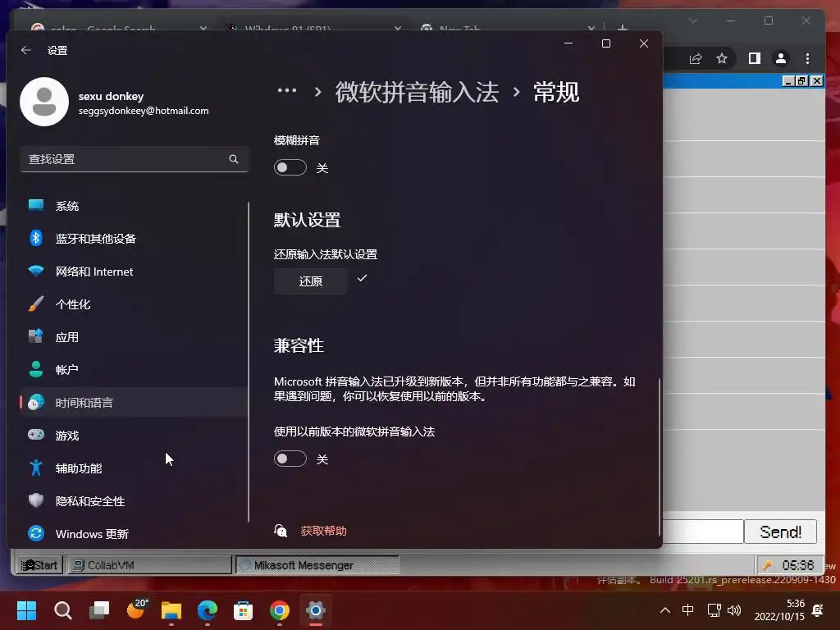Open volume icon in system tray
840x630 pixels.
(x=734, y=610)
